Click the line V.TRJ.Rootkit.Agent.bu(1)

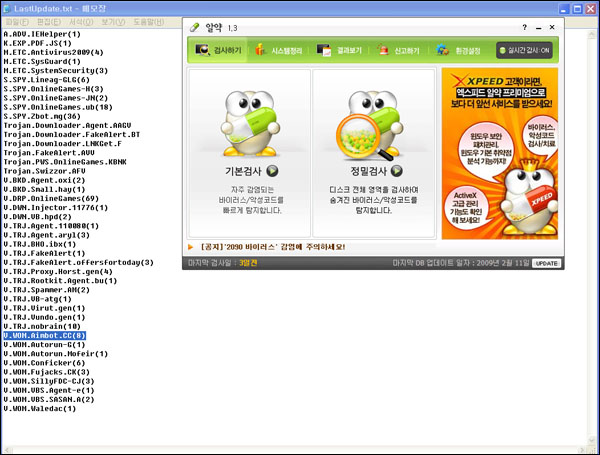click(x=60, y=281)
